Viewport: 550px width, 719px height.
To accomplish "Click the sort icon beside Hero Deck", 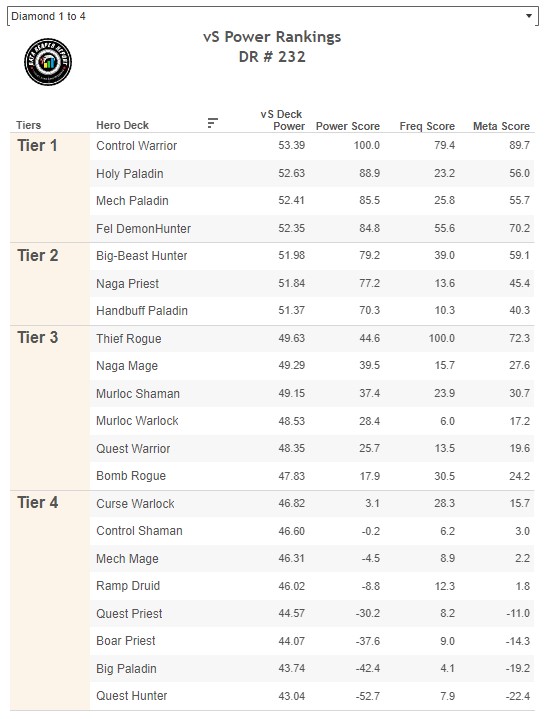I will pos(212,123).
